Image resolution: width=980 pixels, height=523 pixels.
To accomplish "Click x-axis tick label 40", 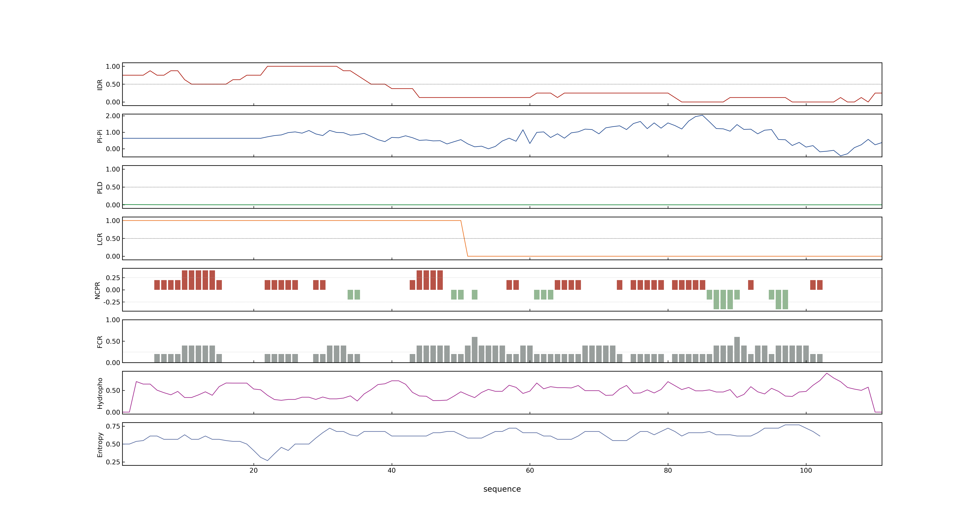I will [392, 470].
